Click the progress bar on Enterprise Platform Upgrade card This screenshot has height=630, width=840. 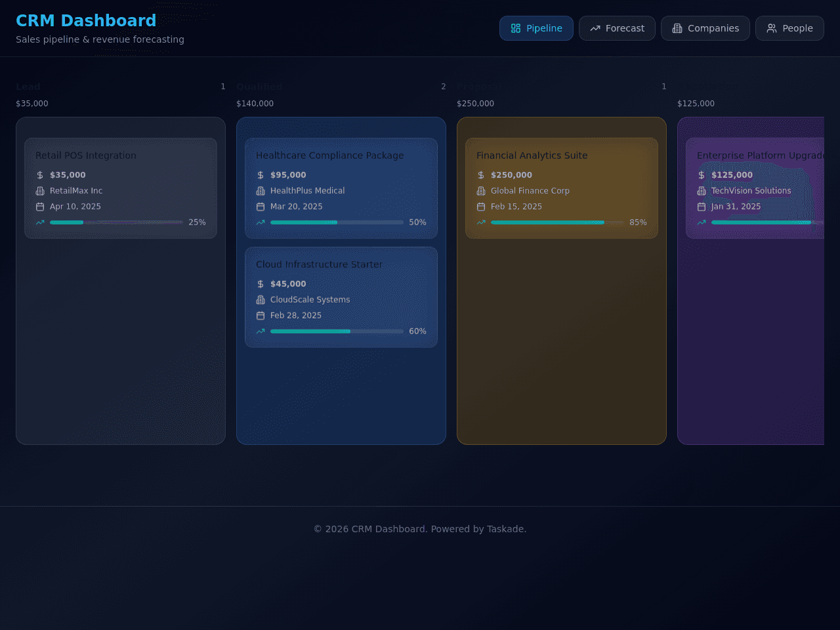pos(768,222)
